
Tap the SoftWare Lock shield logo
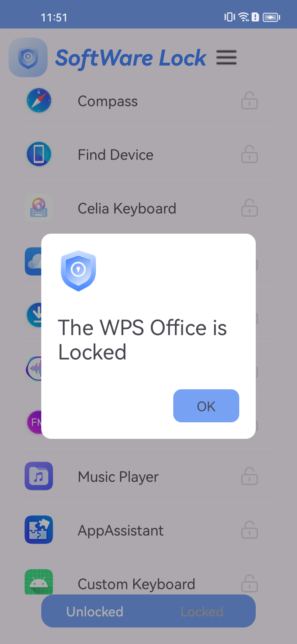coord(28,57)
